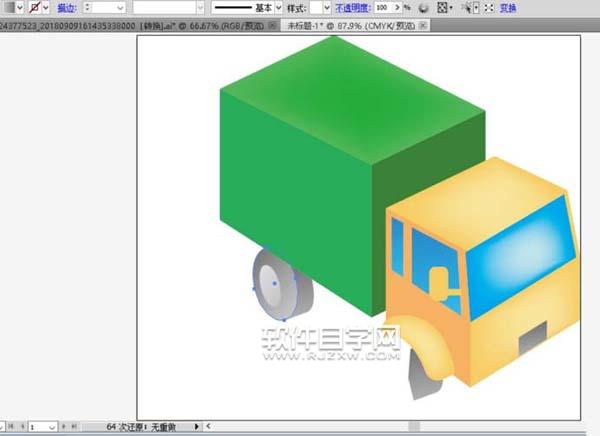Expand the stroke weight dropdown
The width and height of the screenshot is (600, 436).
pyautogui.click(x=120, y=8)
